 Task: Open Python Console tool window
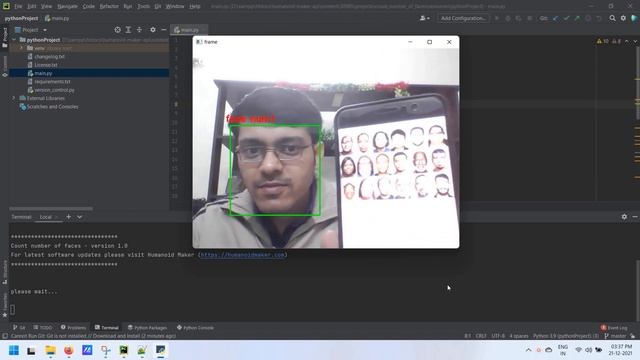195,327
